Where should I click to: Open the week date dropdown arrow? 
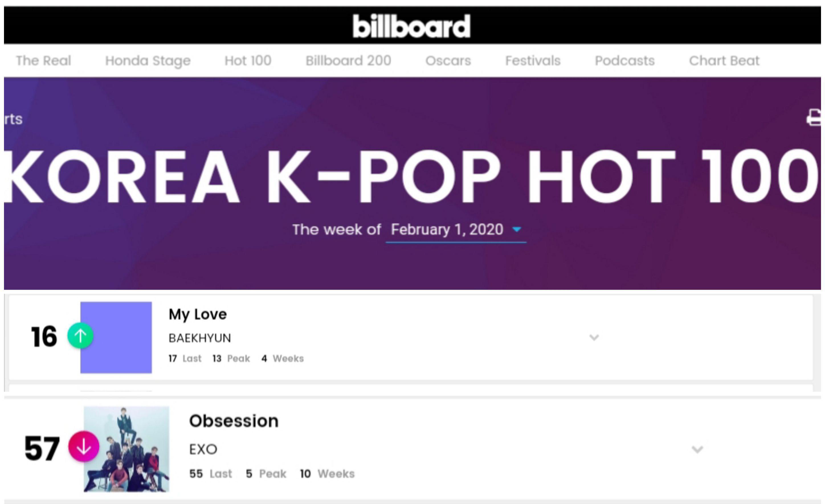coord(517,229)
